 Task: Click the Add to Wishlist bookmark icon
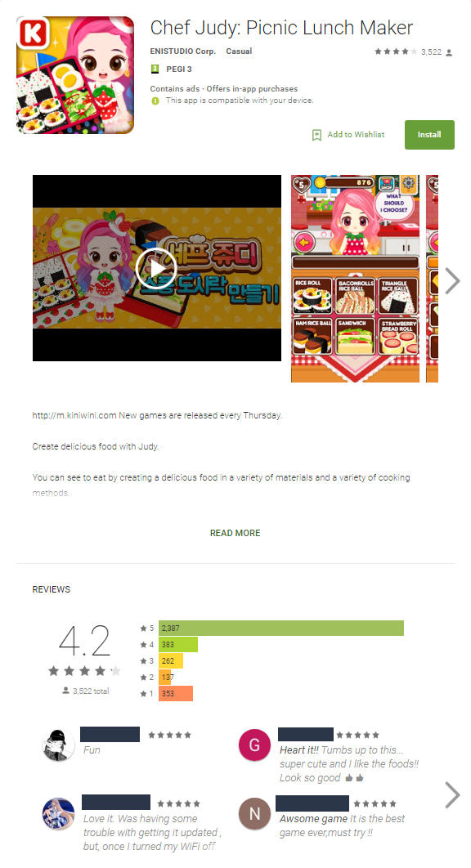click(x=317, y=135)
